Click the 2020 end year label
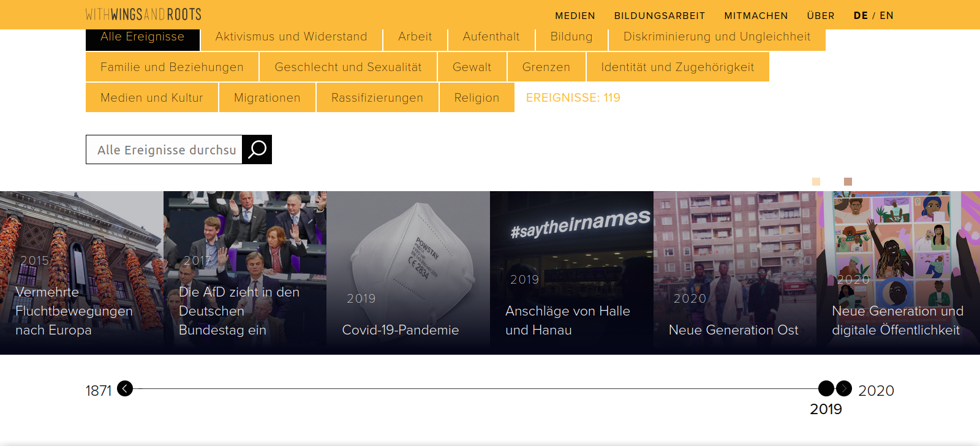The height and width of the screenshot is (446, 980). coord(876,391)
